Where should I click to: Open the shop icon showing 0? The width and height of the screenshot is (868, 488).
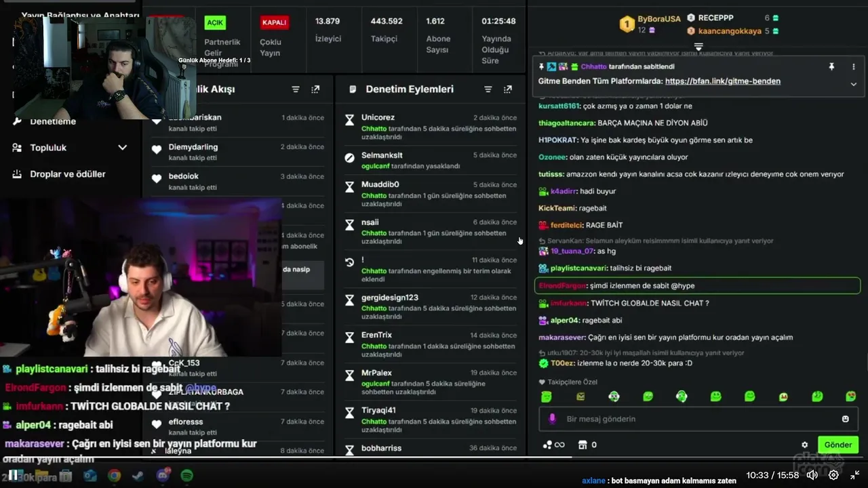587,445
